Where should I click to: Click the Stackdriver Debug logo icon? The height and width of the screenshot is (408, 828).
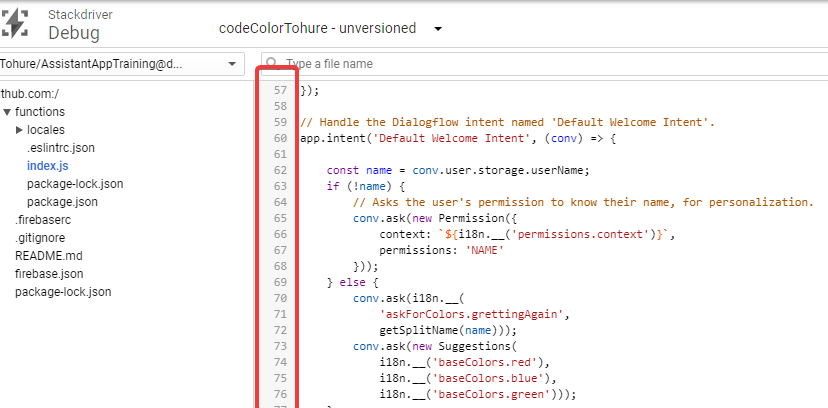pos(14,24)
